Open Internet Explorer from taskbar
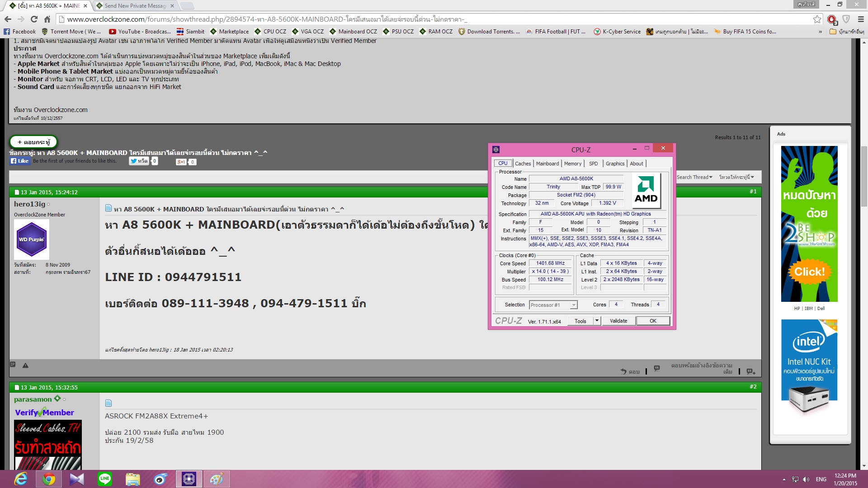 point(21,479)
